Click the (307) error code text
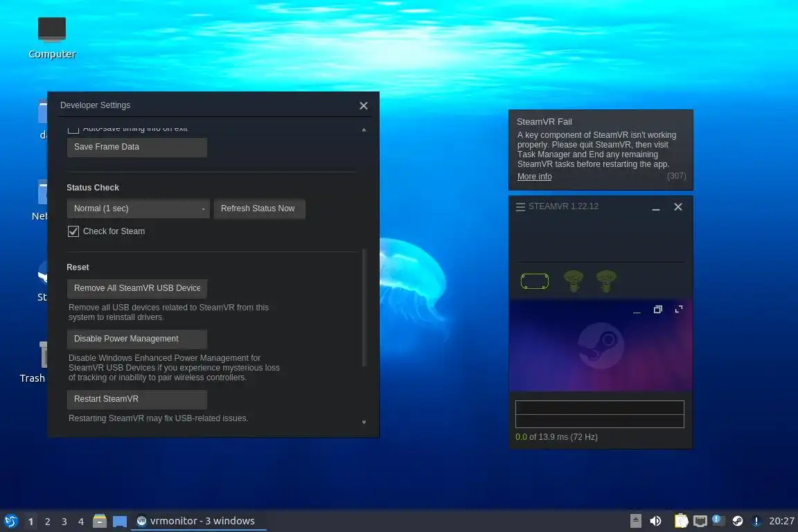 pos(676,176)
